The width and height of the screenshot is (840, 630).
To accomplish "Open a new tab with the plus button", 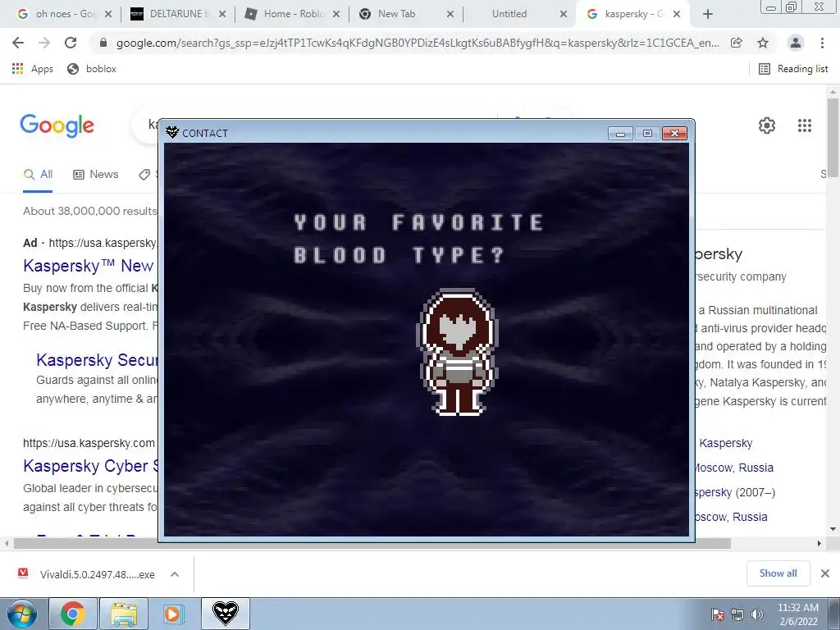I will 708,14.
